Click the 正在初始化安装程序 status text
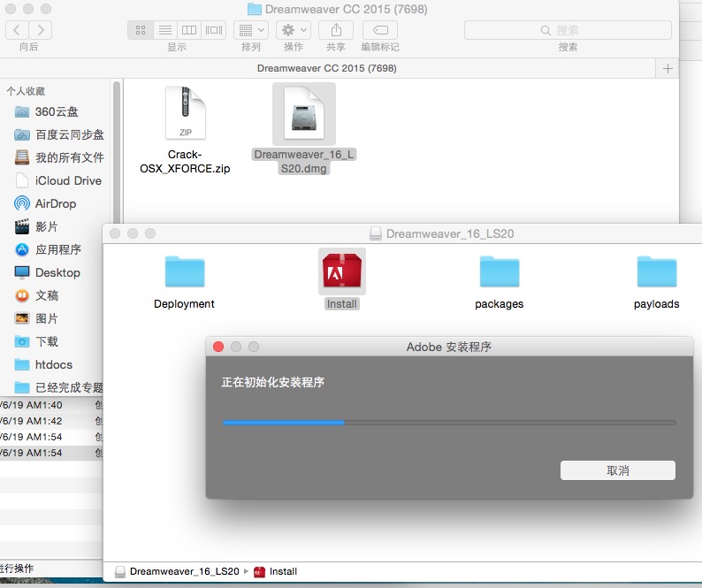Image resolution: width=702 pixels, height=588 pixels. [273, 382]
